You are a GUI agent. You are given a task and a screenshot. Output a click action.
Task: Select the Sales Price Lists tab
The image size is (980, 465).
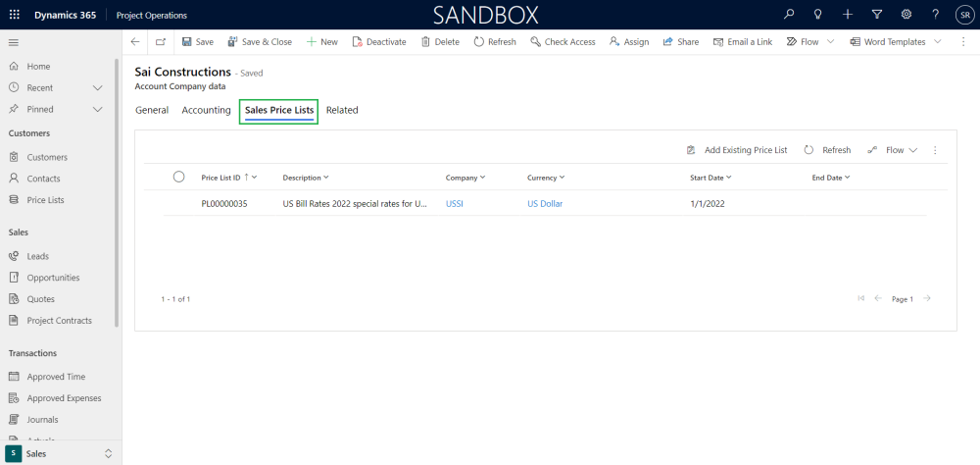(278, 110)
